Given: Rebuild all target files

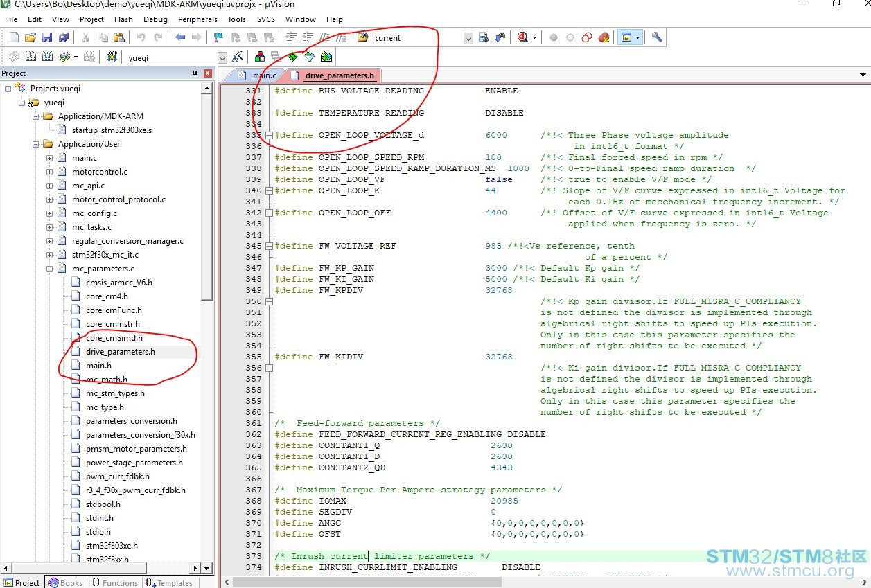Looking at the screenshot, I should [47, 57].
